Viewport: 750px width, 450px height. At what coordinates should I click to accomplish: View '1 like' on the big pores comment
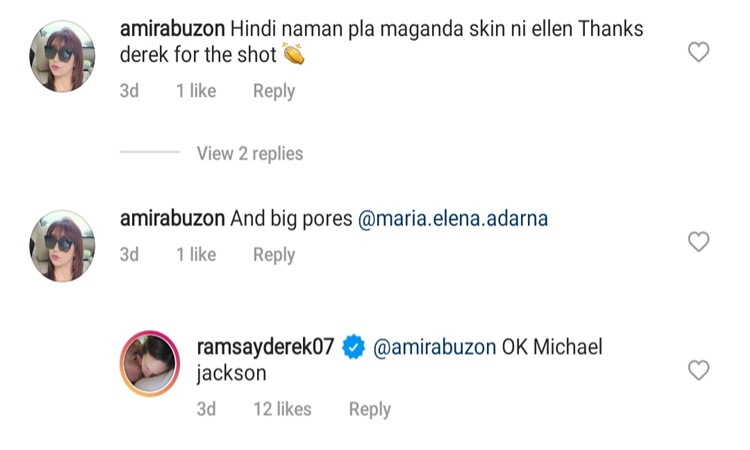point(196,255)
